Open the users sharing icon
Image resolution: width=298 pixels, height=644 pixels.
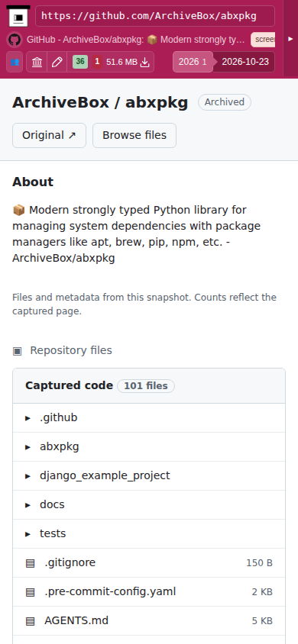click(x=15, y=62)
